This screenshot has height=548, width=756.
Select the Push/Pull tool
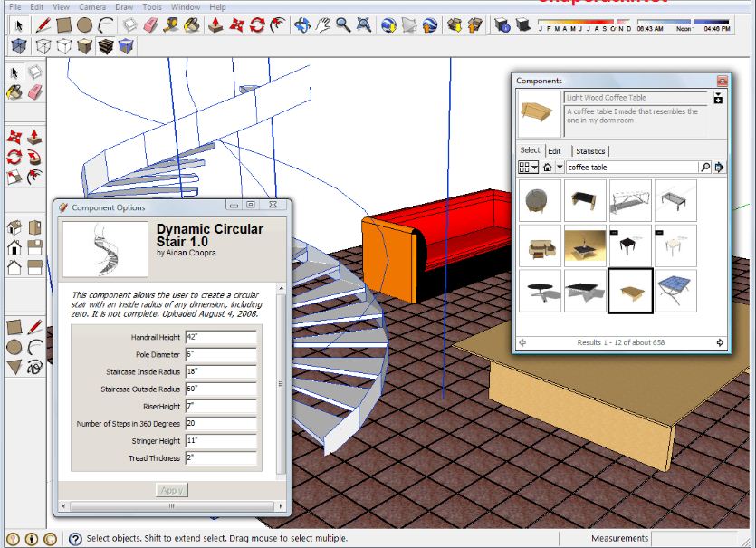pyautogui.click(x=215, y=26)
